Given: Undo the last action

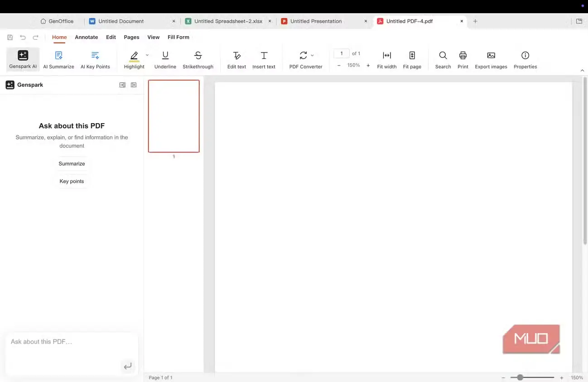Looking at the screenshot, I should coord(23,38).
